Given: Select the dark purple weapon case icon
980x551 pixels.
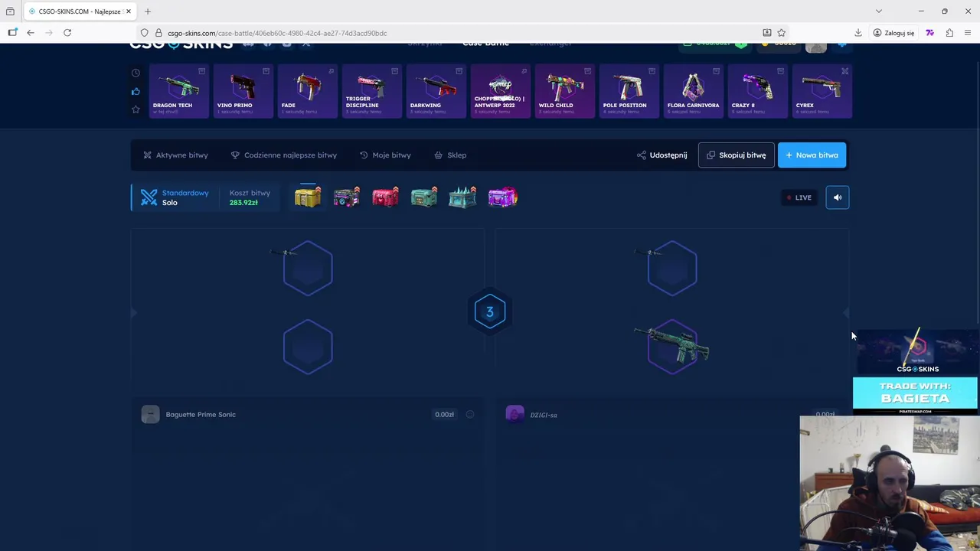Looking at the screenshot, I should tap(347, 197).
